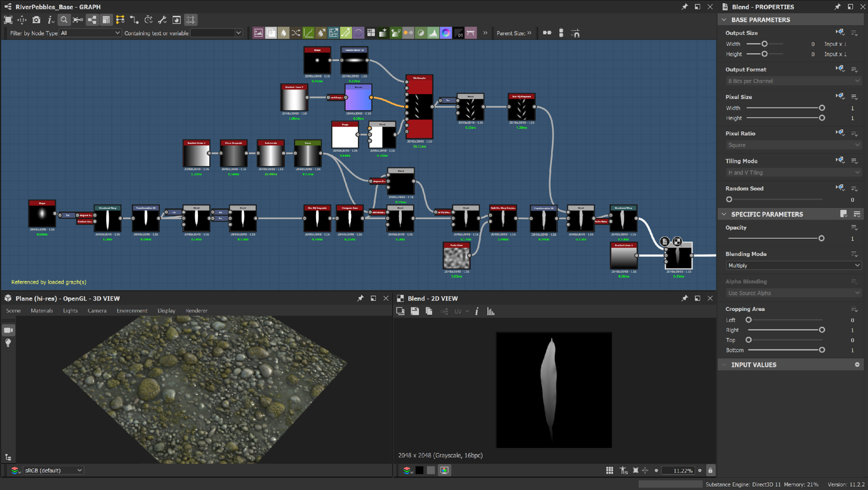
Task: Toggle the zoom lock icon in the 2D View
Action: [x=710, y=470]
